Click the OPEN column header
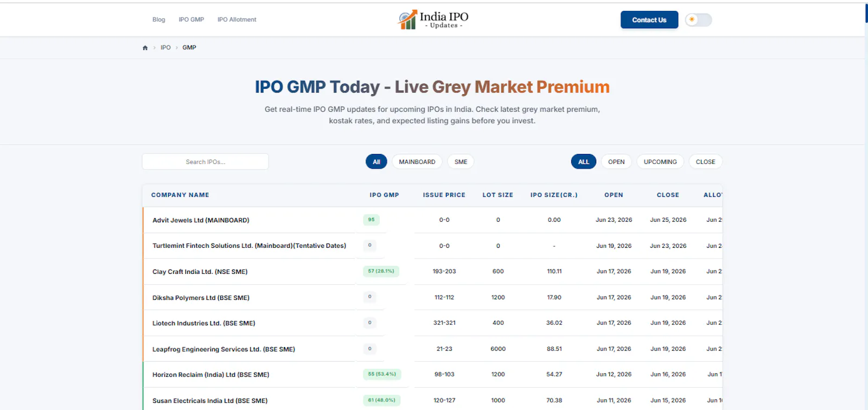This screenshot has width=868, height=410. pyautogui.click(x=614, y=195)
